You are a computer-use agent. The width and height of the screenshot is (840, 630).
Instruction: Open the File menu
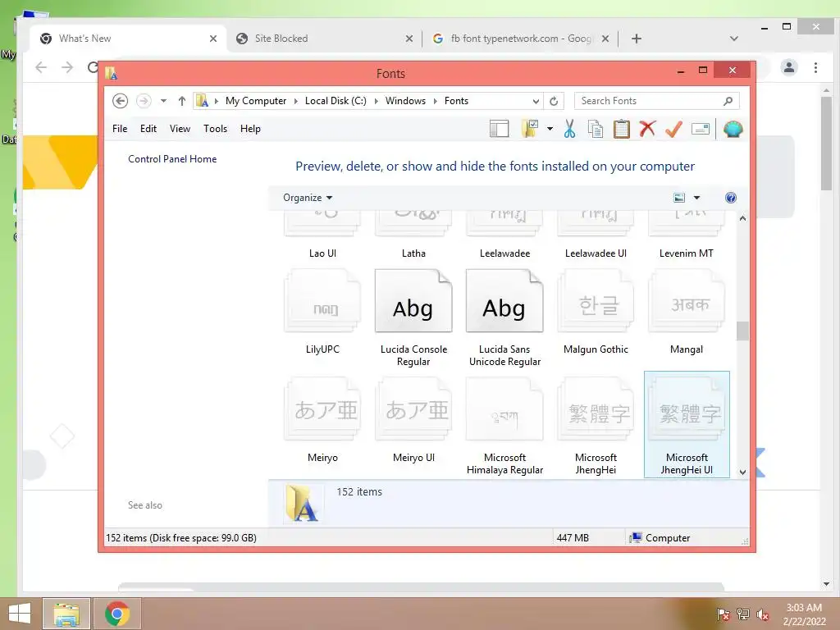[x=120, y=129]
